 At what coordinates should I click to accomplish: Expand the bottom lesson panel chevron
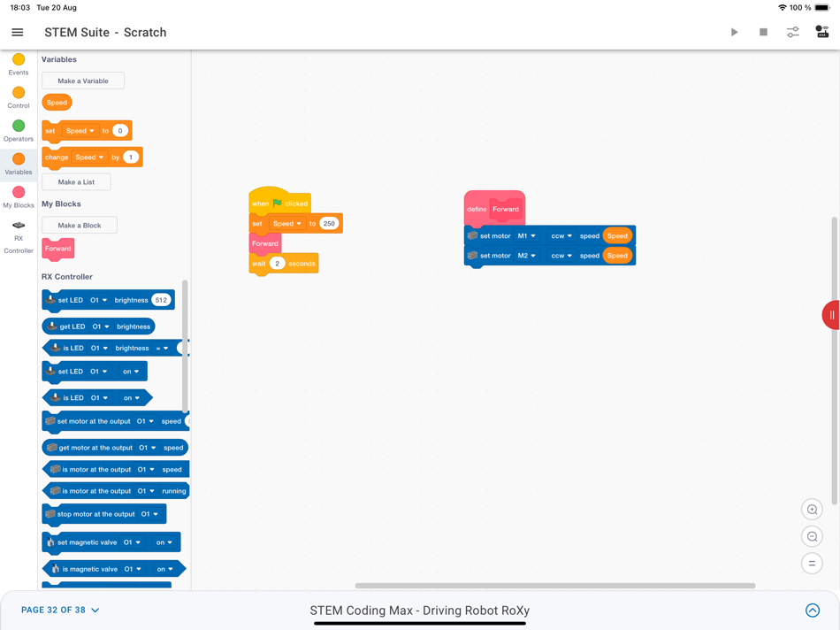point(812,611)
